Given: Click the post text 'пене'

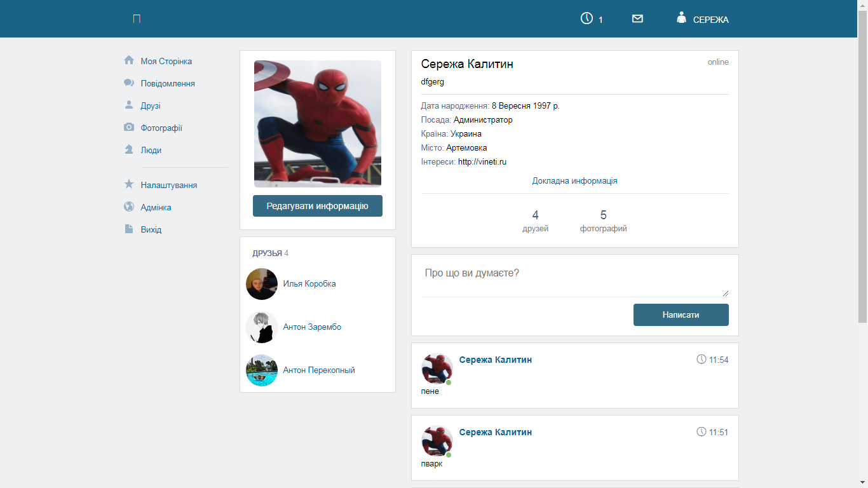Looking at the screenshot, I should click(x=430, y=391).
